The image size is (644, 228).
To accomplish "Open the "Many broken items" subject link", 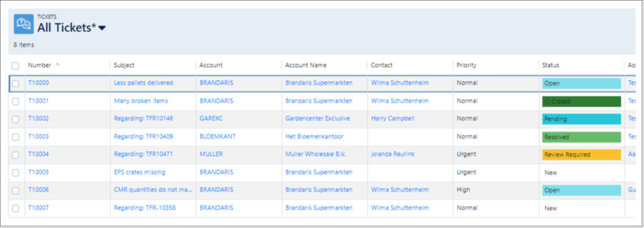I will 140,101.
